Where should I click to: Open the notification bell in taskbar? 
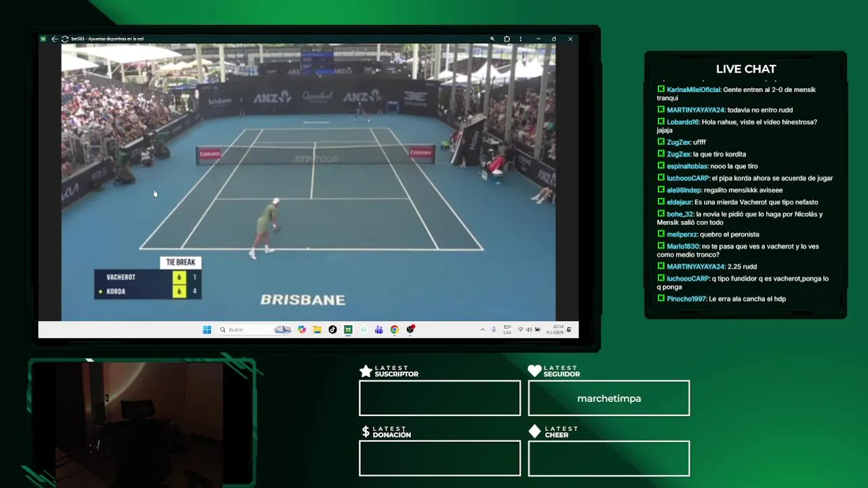pyautogui.click(x=569, y=329)
